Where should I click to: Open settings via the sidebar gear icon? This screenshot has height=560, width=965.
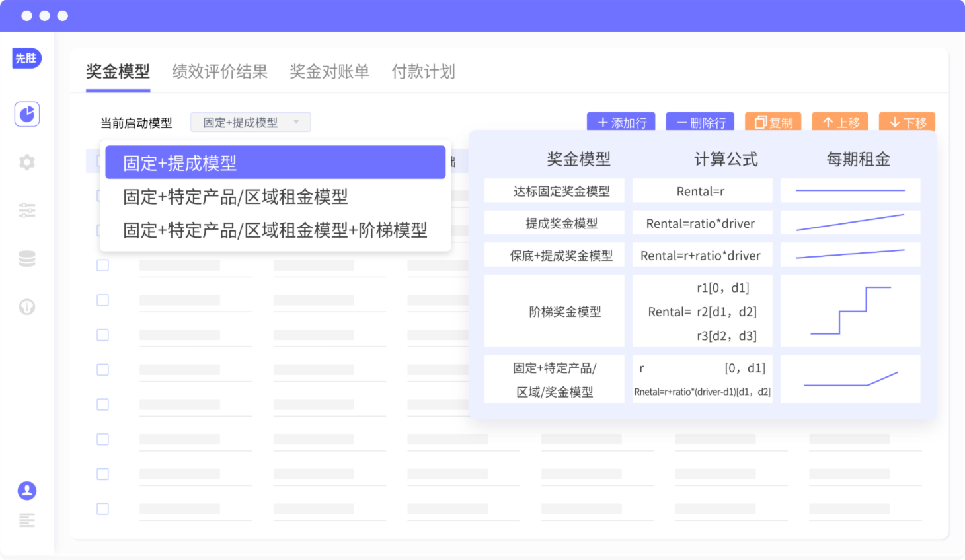[27, 162]
